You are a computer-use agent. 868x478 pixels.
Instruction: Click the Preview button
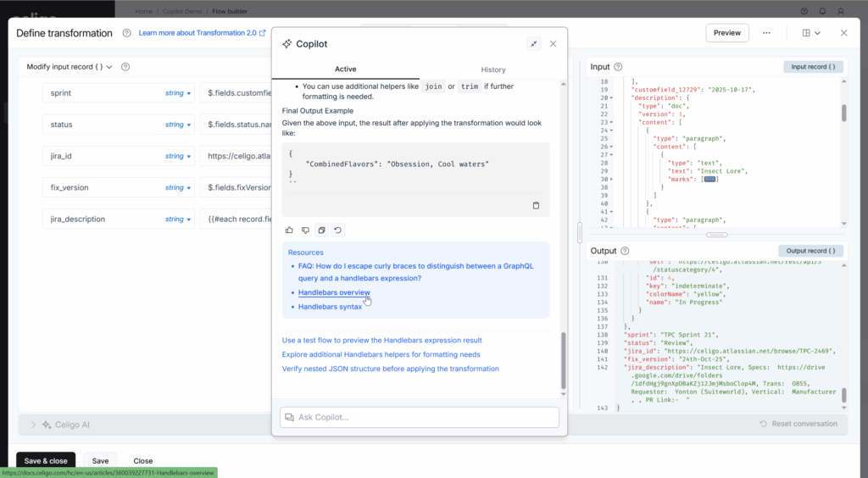pos(726,33)
